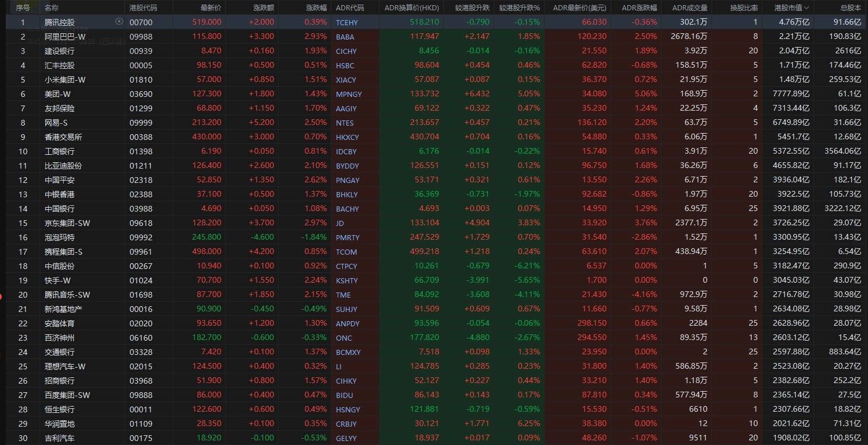Select the 小米集团-W stock name
The width and height of the screenshot is (868, 445).
coord(65,80)
